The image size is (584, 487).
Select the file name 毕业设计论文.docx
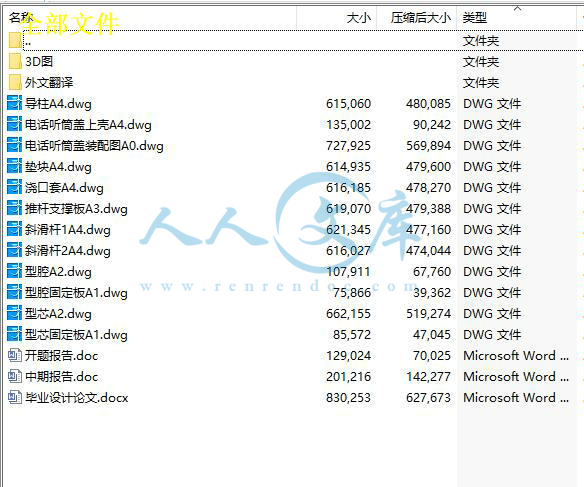pos(76,398)
